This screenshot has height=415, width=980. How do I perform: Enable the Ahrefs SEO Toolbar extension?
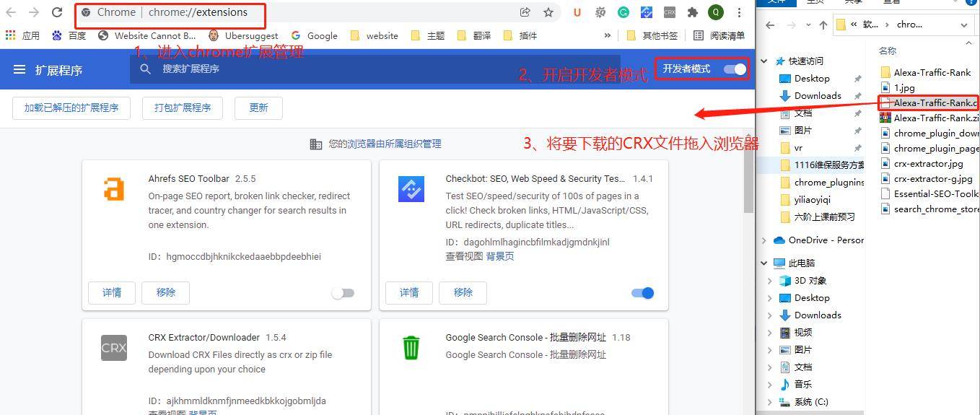(343, 293)
